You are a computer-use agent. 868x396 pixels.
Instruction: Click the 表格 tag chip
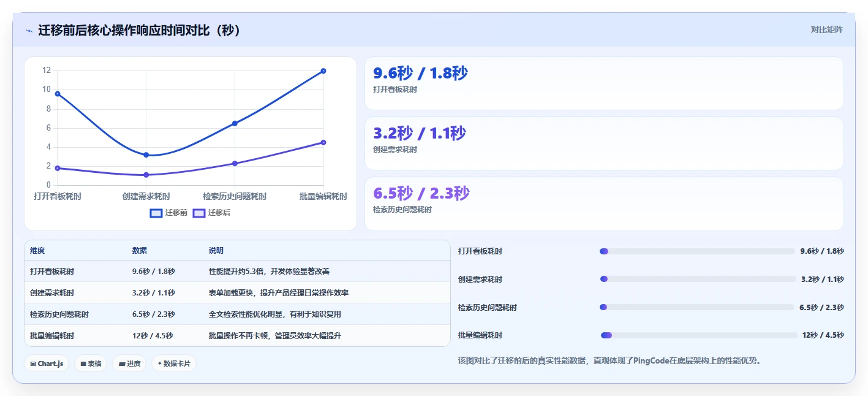point(91,364)
